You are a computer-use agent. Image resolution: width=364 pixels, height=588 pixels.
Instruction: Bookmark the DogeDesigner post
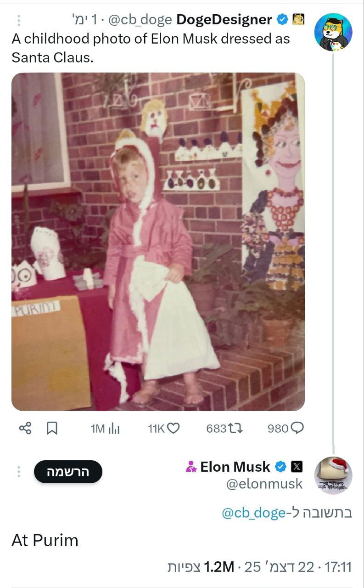point(52,429)
